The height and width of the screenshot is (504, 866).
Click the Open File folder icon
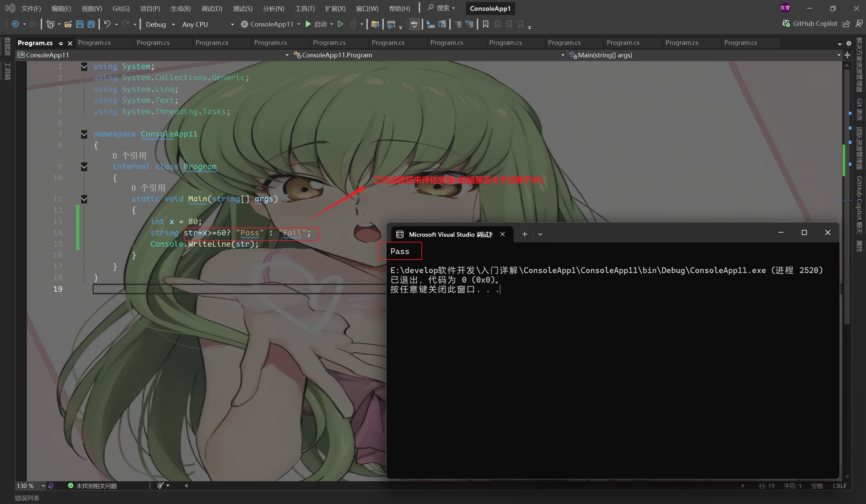coord(68,24)
